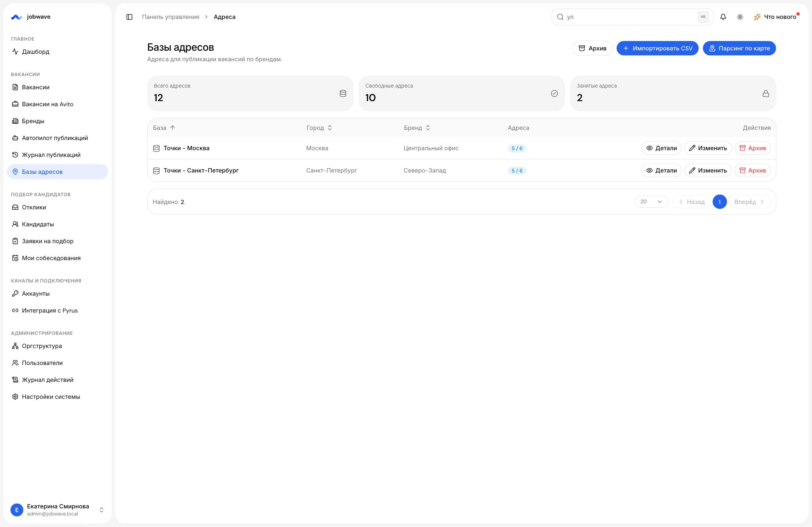The height and width of the screenshot is (527, 812).
Task: Click Изменить for Точки – Санкт-Петербург
Action: point(708,170)
